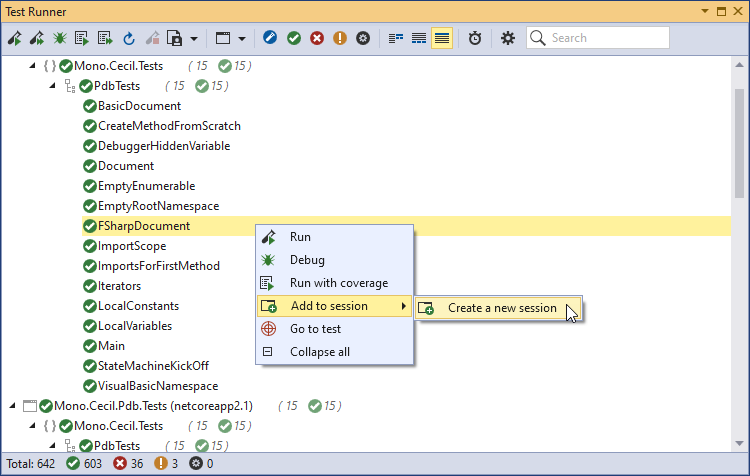Toggle the warning tests filter (orange icon)

340,38
